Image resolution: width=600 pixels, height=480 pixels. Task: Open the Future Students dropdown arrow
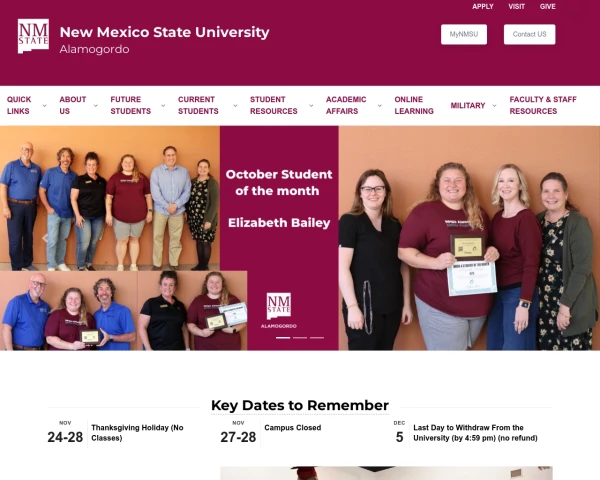(163, 106)
